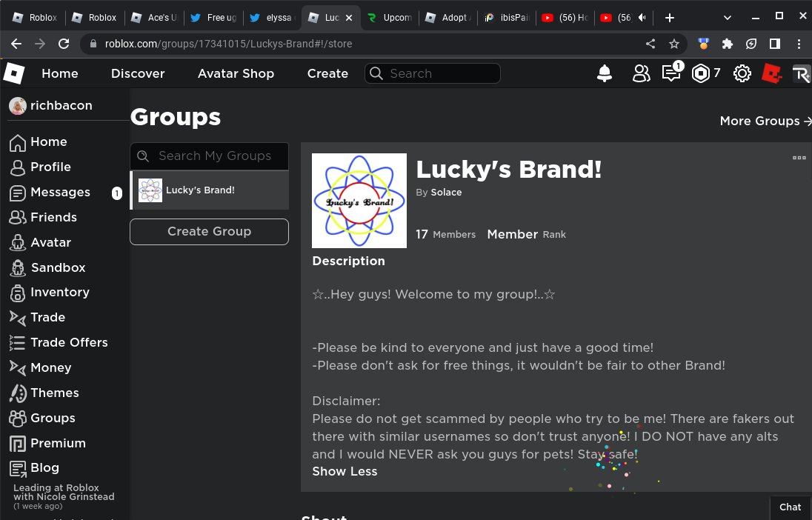Viewport: 812px width, 520px height.
Task: Click the richbacon avatar picture
Action: coord(18,106)
